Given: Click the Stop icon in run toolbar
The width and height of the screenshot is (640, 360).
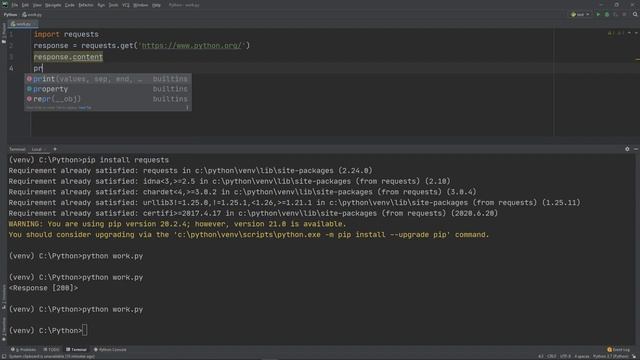Looking at the screenshot, I should (x=624, y=14).
